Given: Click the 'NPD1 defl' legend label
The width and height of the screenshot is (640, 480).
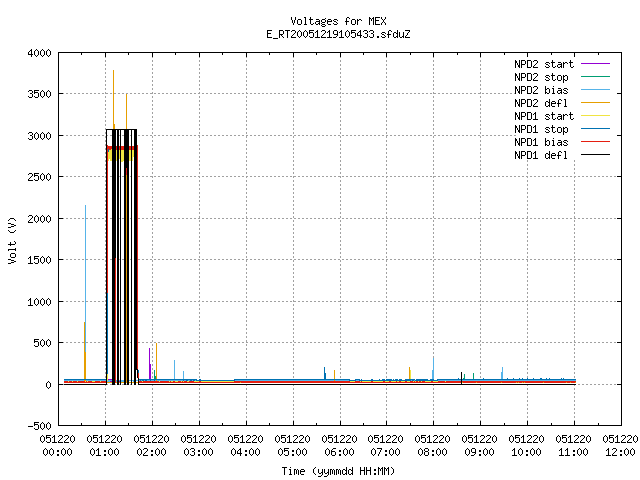Looking at the screenshot, I should 541,156.
